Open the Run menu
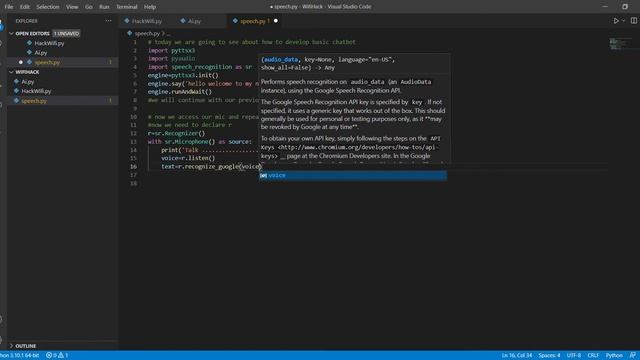 (104, 7)
